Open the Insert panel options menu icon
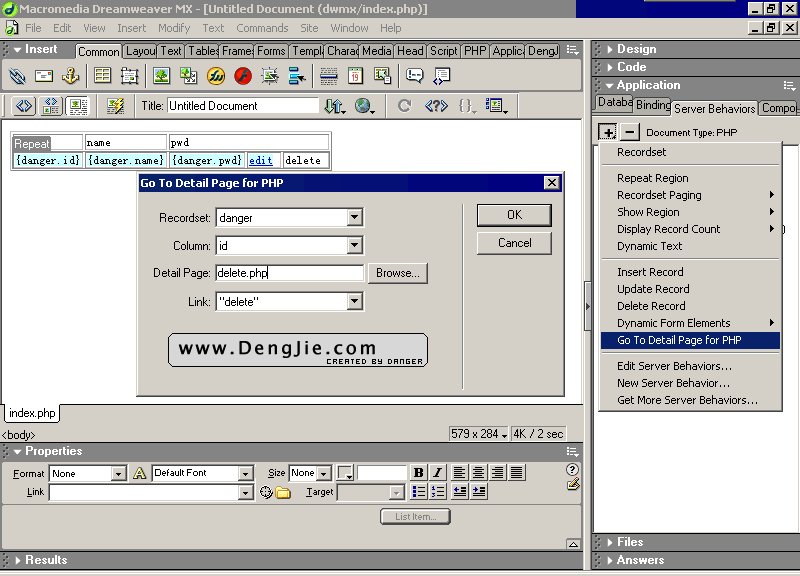 click(572, 50)
